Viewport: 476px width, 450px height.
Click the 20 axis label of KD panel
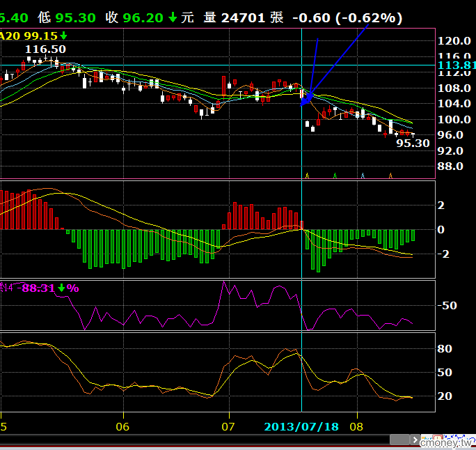tap(445, 396)
